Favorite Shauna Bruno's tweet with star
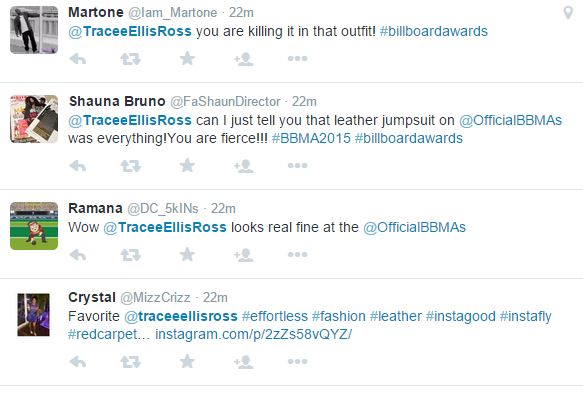 pos(187,165)
